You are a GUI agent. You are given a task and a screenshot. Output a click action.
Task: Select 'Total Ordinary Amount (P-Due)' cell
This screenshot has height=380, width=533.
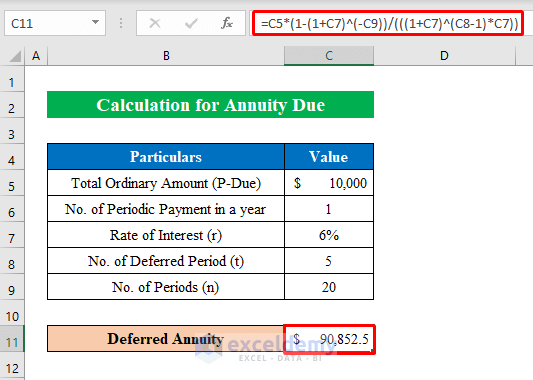pyautogui.click(x=166, y=183)
